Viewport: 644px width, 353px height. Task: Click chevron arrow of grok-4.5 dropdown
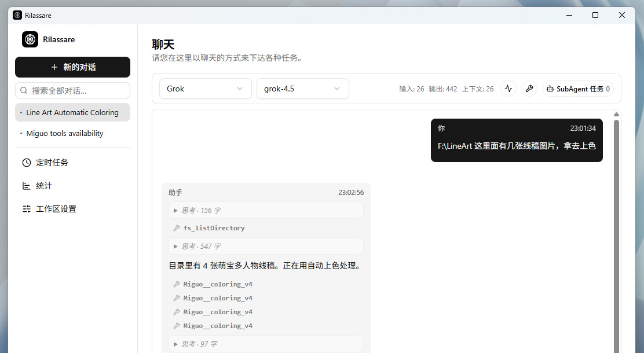pyautogui.click(x=337, y=89)
